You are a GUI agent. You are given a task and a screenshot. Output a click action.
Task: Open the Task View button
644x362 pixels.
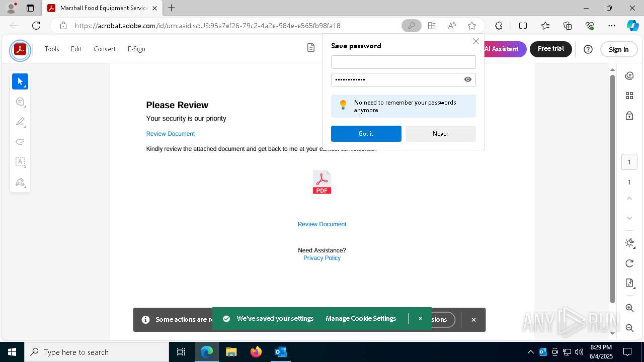(x=181, y=352)
